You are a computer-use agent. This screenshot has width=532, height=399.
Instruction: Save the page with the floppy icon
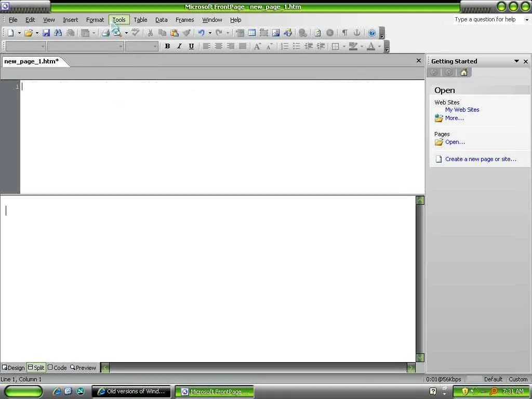pos(46,33)
